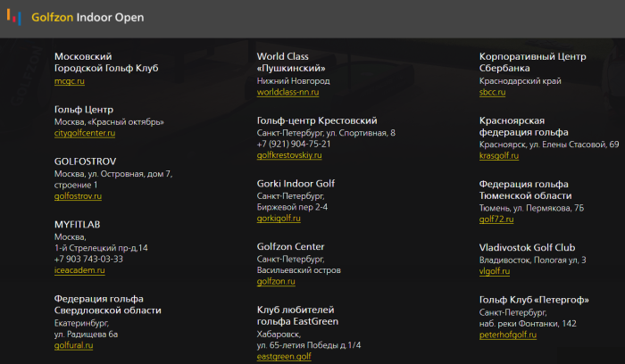Viewport: 625px width, 364px height.
Task: Select address ул. Радищева 6а
Action: [x=86, y=335]
